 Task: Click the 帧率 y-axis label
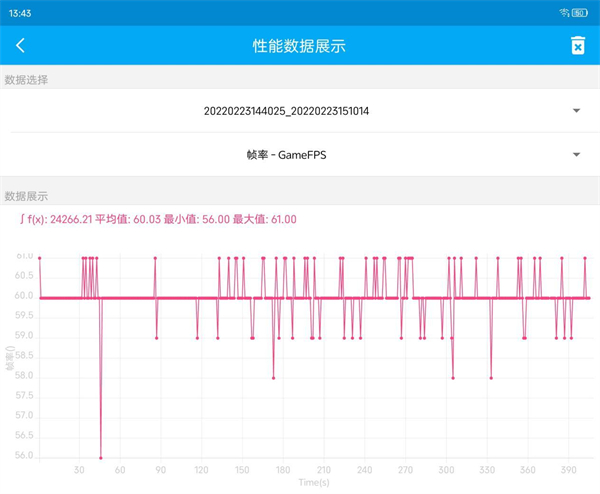click(x=9, y=357)
